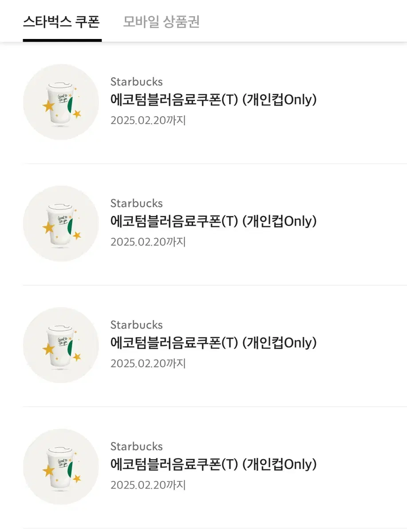Screen dimensions: 407x532
Task: Open fourth 에코텀블러음료쿠폰(T) coupon title
Action: (x=213, y=465)
